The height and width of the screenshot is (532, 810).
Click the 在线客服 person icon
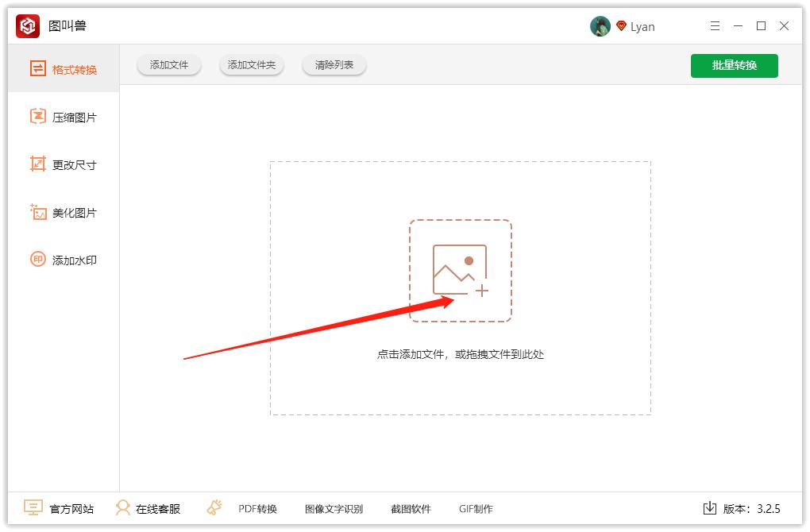point(122,508)
